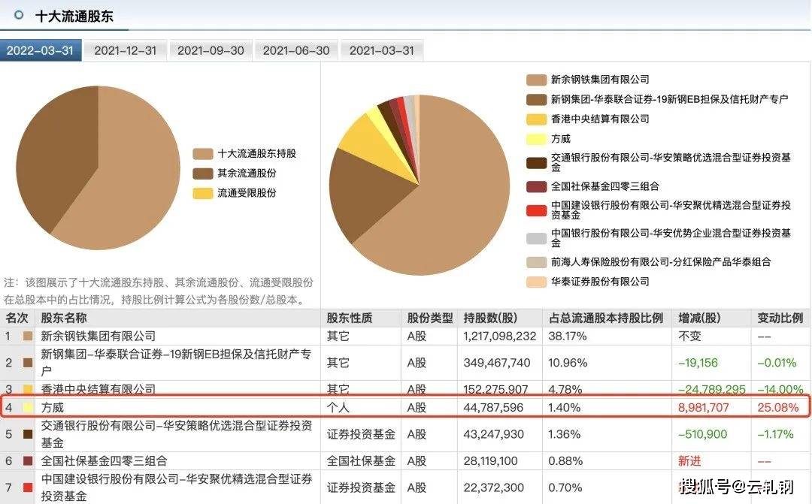Viewport: 812px width, 504px height.
Task: Click the gray 中国银行 华安优势 legend swatch
Action: coord(537,238)
